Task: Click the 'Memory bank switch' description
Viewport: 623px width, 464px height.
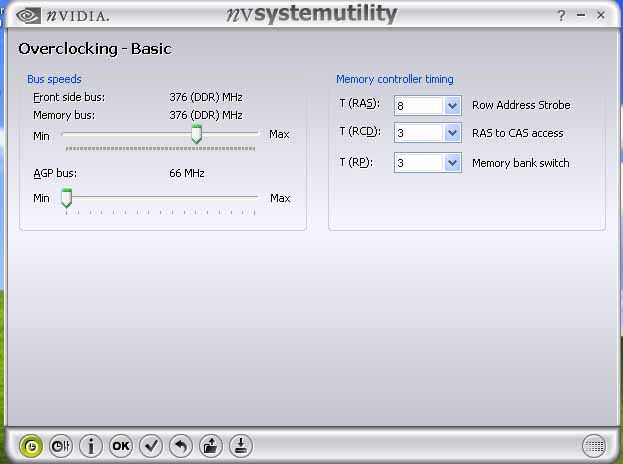Action: [x=520, y=163]
